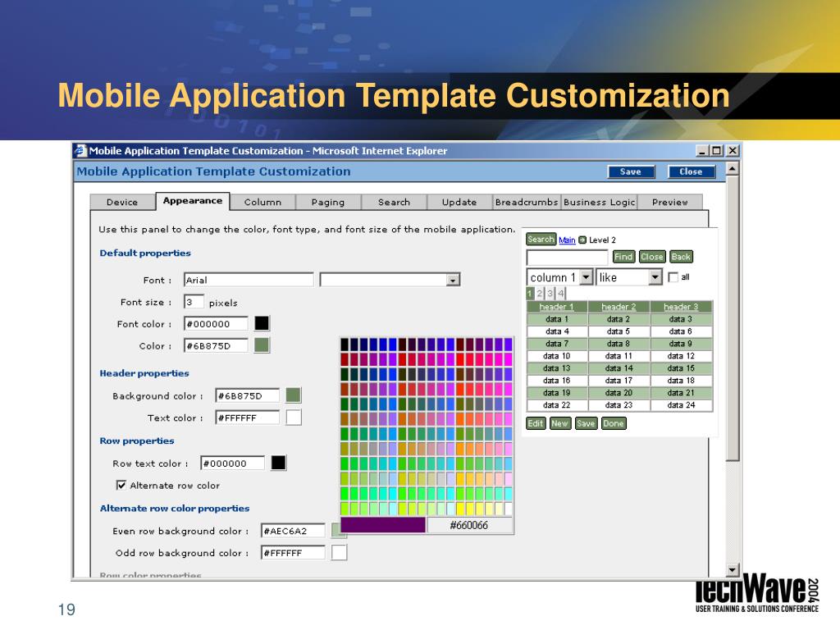
Task: Select page 1 in preview pager
Action: click(530, 293)
